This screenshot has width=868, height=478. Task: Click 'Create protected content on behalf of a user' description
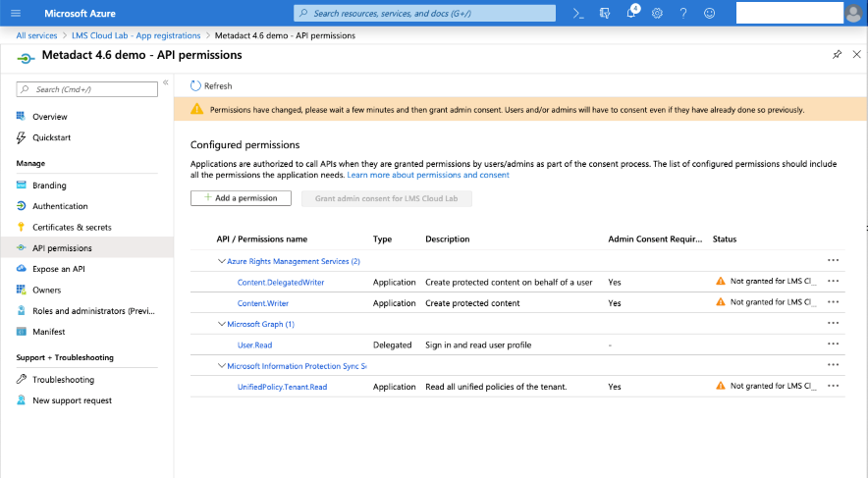[509, 282]
